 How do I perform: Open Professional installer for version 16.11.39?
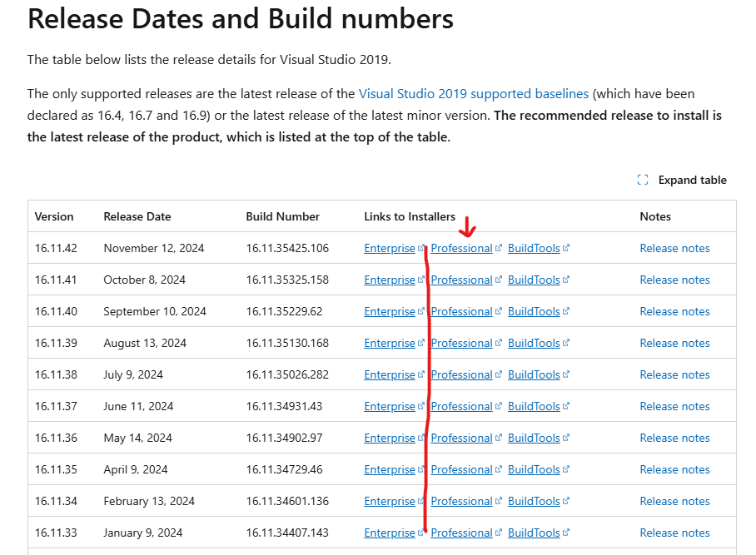point(461,343)
